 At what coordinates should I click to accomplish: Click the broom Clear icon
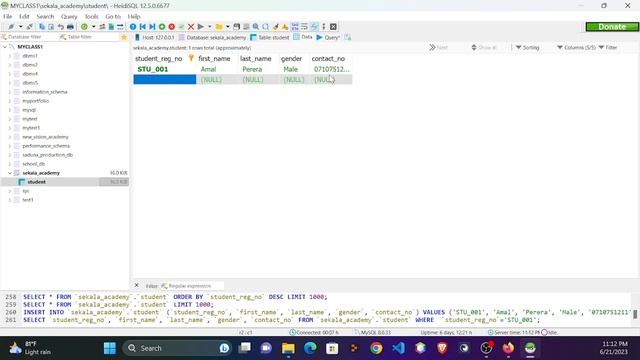[x=276, y=27]
